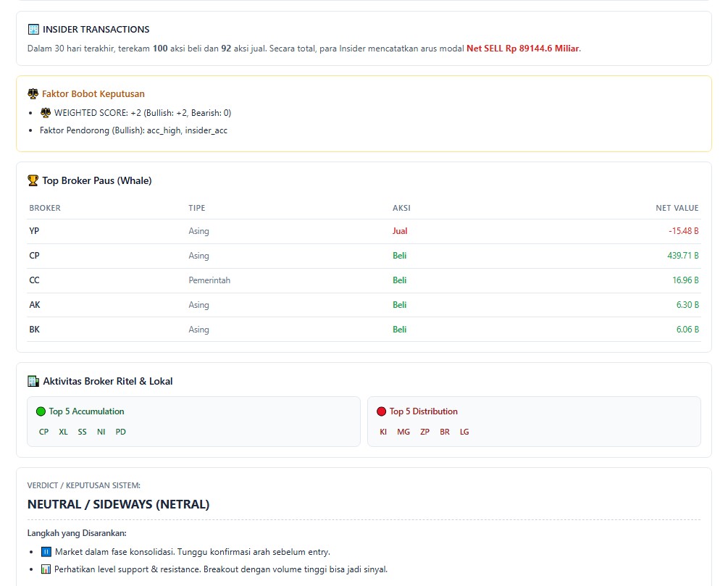Click the VERDICT / KEPUTUSAN SISTEM label
Screen dimensions: 728x586
pyautogui.click(x=84, y=485)
